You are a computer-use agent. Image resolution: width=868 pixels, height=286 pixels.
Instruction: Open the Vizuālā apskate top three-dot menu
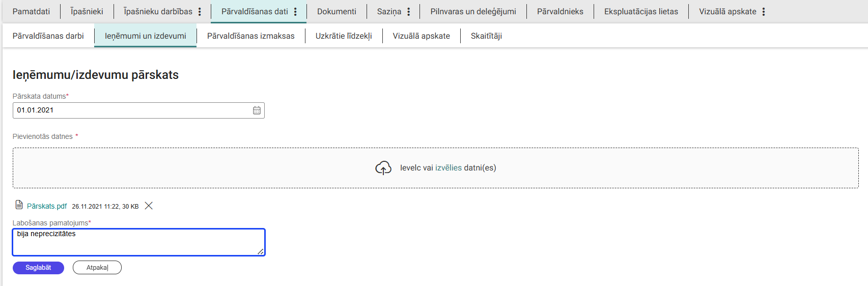point(763,12)
